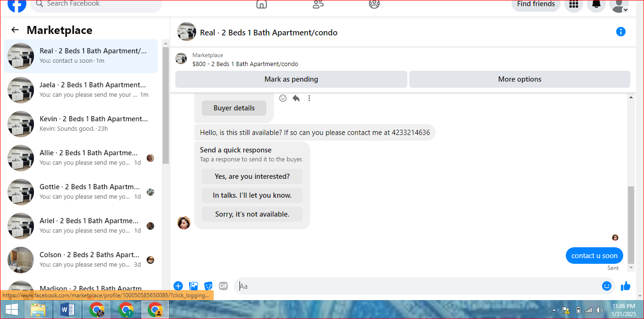Image resolution: width=644 pixels, height=319 pixels.
Task: Focus the Search Facebook field
Action: pos(96,4)
